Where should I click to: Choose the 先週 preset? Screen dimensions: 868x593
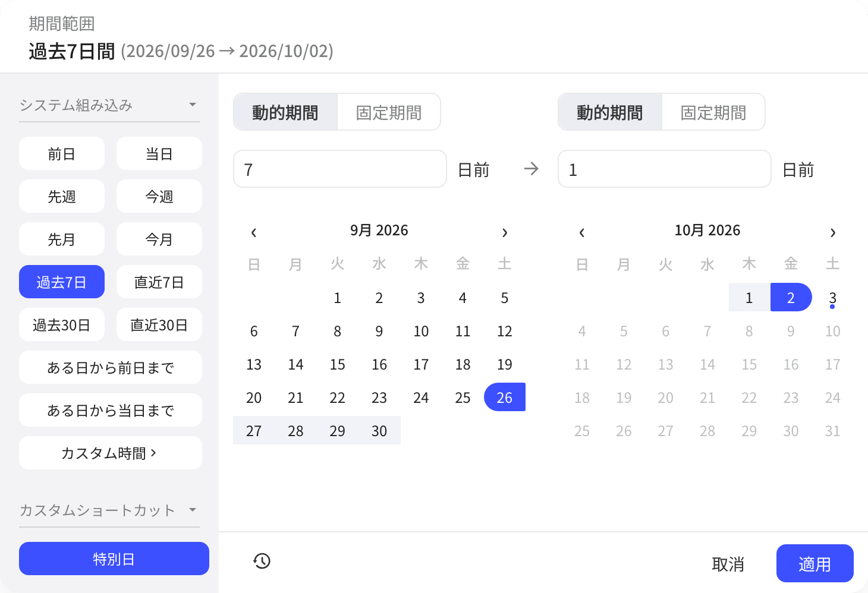pyautogui.click(x=62, y=196)
